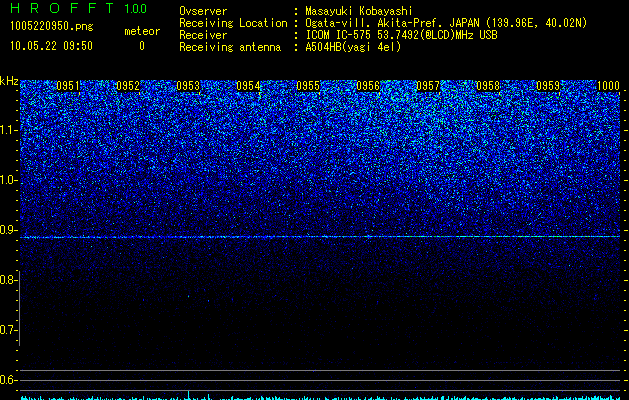Click the 0954 time marker
This screenshot has width=629, height=400.
pos(248,86)
